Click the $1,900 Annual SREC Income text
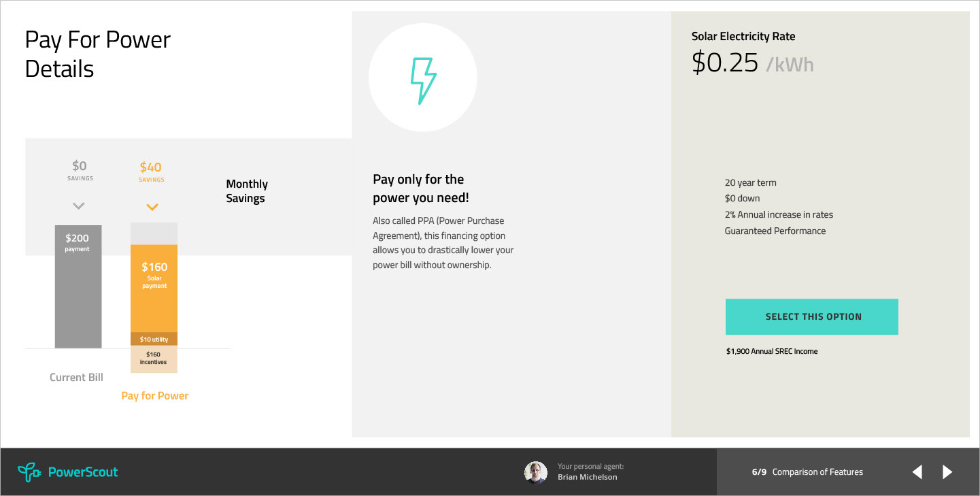This screenshot has height=496, width=980. tap(771, 352)
